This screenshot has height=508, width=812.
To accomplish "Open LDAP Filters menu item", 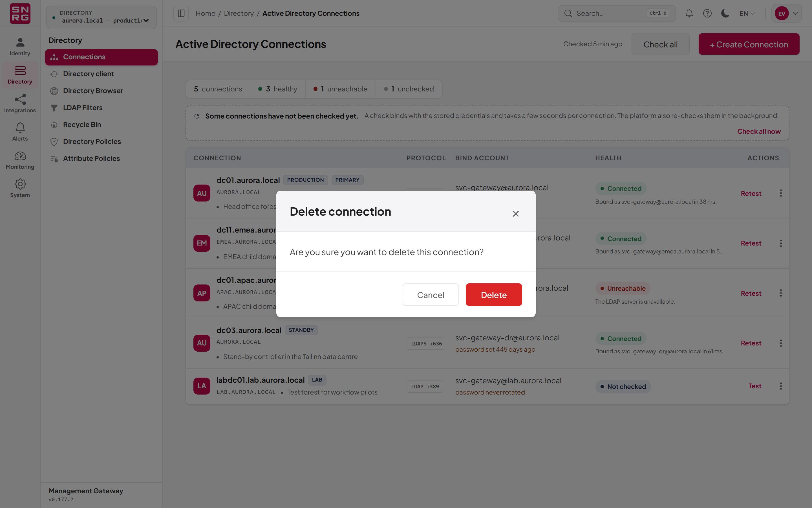I will coord(101,108).
